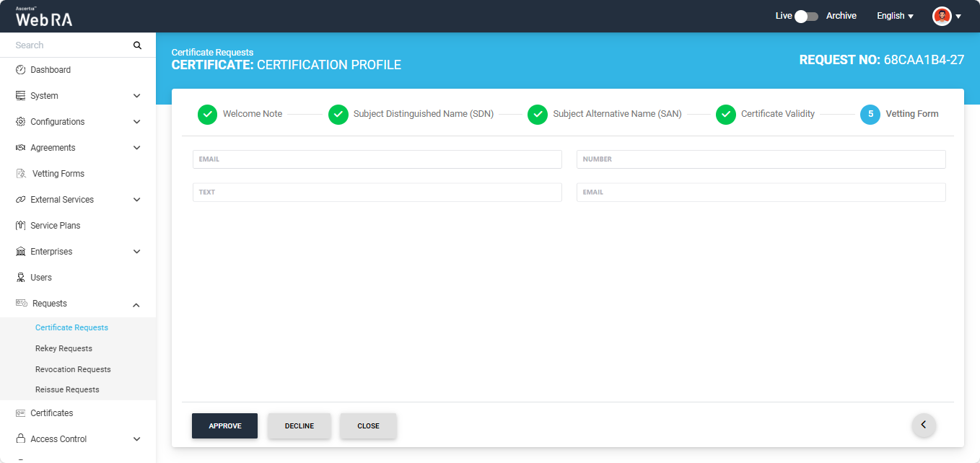Click the Vetting Forms sidebar icon
The width and height of the screenshot is (980, 463).
(21, 174)
